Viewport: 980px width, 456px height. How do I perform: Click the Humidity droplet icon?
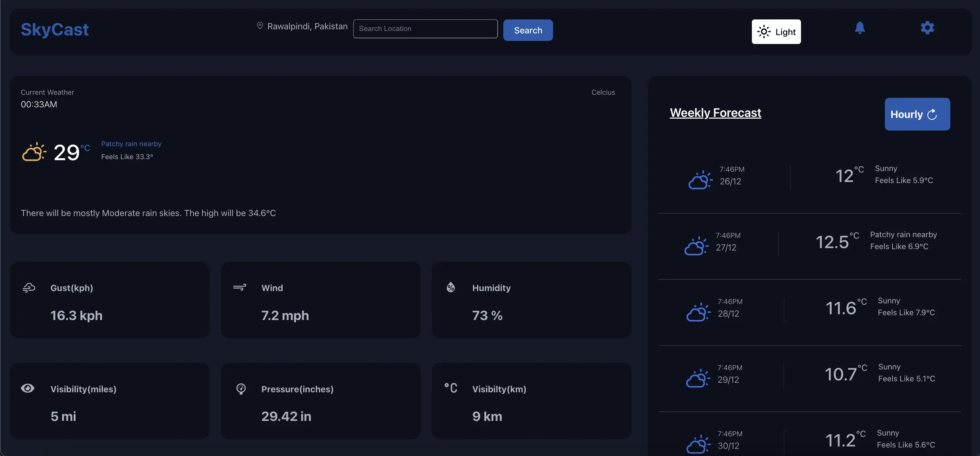pyautogui.click(x=450, y=287)
